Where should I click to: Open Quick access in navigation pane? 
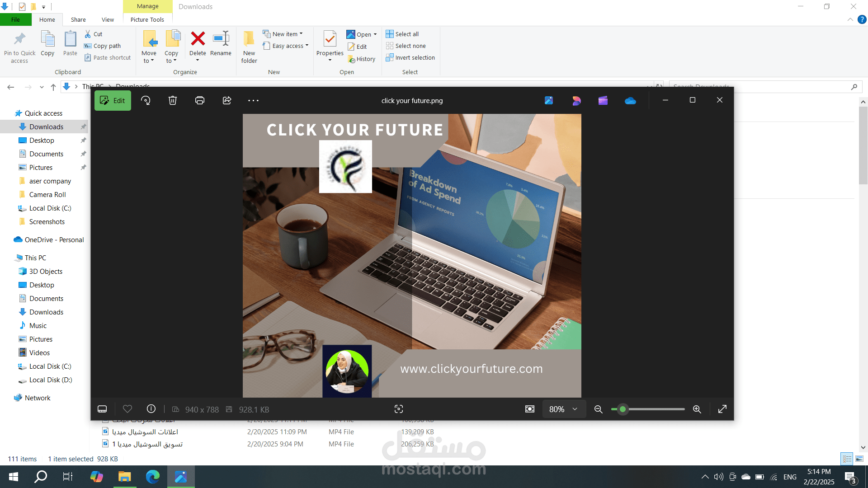click(43, 113)
